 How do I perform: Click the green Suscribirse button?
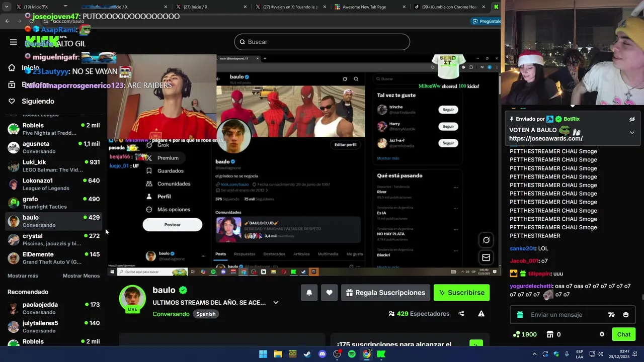tap(461, 293)
